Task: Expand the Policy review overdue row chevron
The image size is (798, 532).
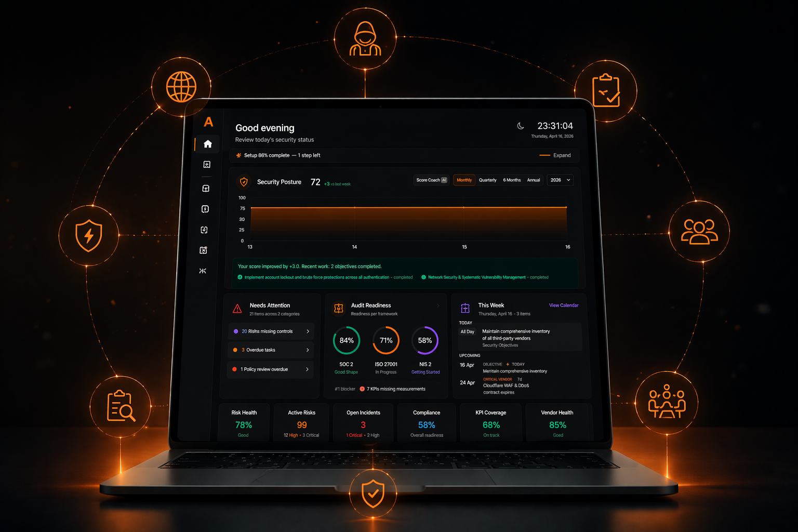Action: coord(307,369)
